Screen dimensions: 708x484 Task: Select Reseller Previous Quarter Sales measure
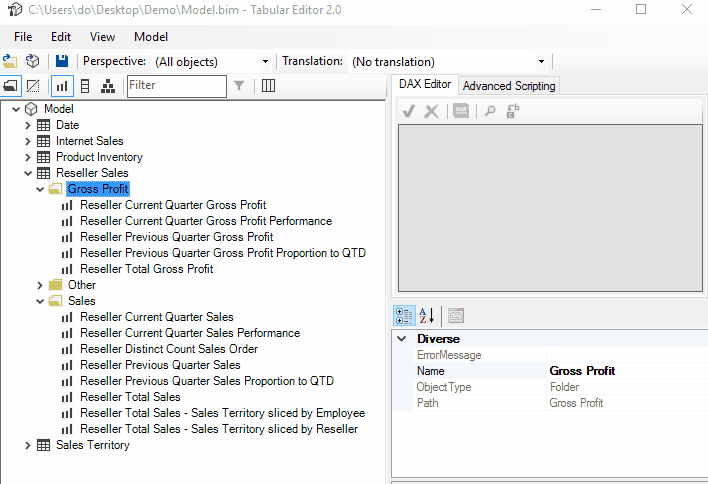click(x=160, y=365)
